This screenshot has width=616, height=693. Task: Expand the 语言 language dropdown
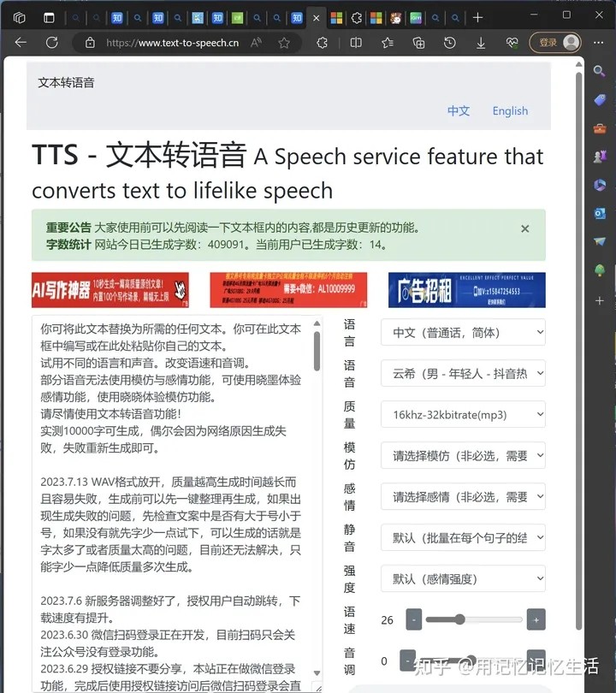462,333
